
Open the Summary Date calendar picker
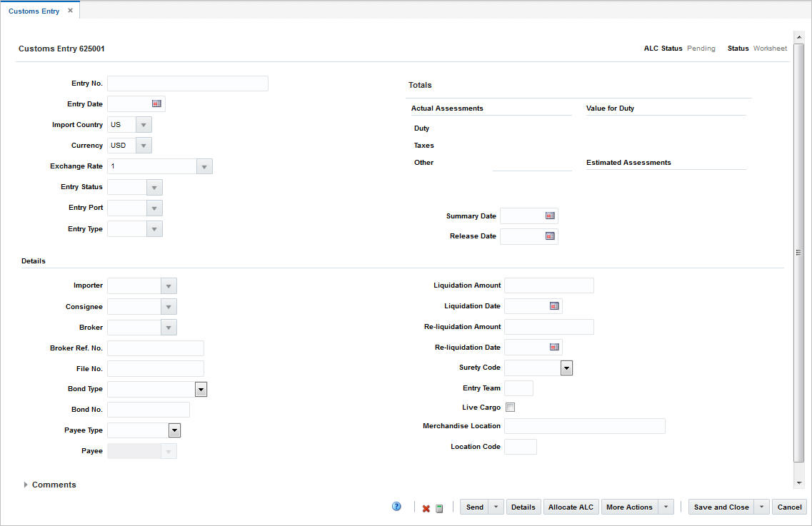(x=550, y=216)
